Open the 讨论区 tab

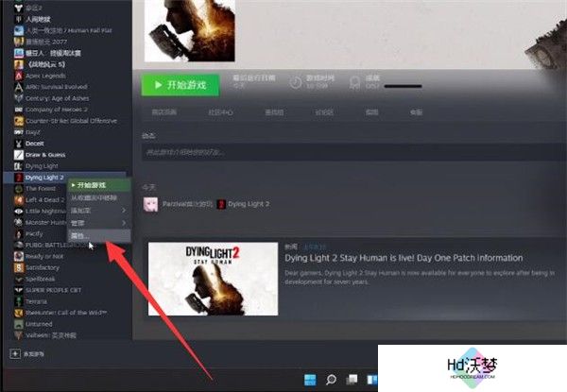point(323,112)
